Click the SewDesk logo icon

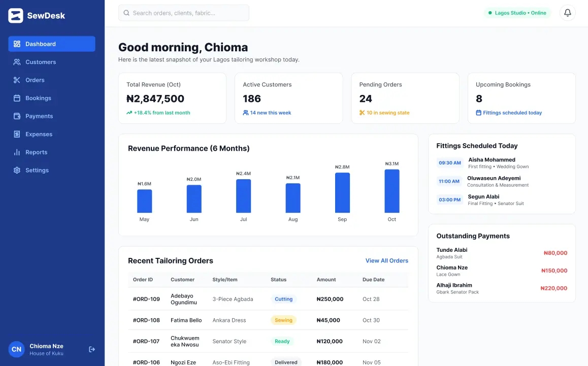16,16
